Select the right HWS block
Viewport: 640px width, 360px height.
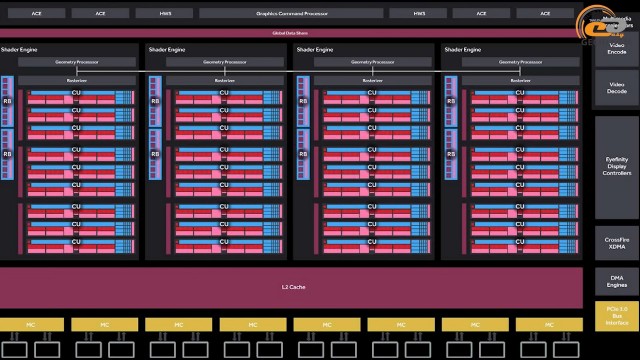point(418,13)
